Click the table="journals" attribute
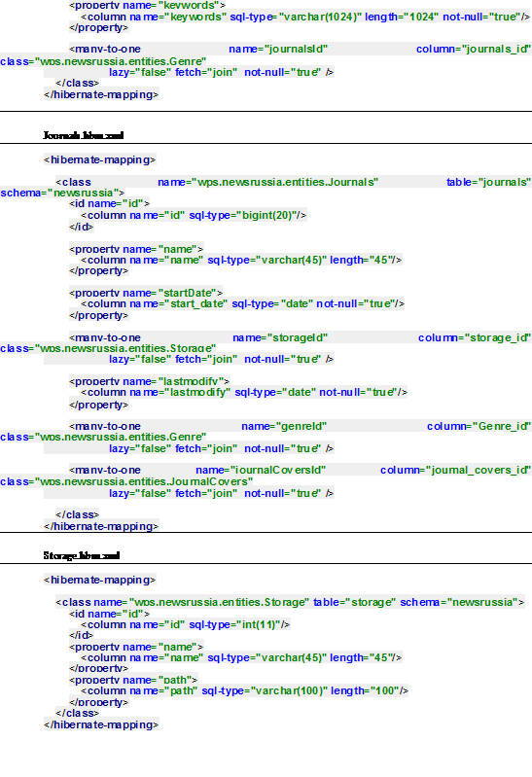 (x=489, y=182)
